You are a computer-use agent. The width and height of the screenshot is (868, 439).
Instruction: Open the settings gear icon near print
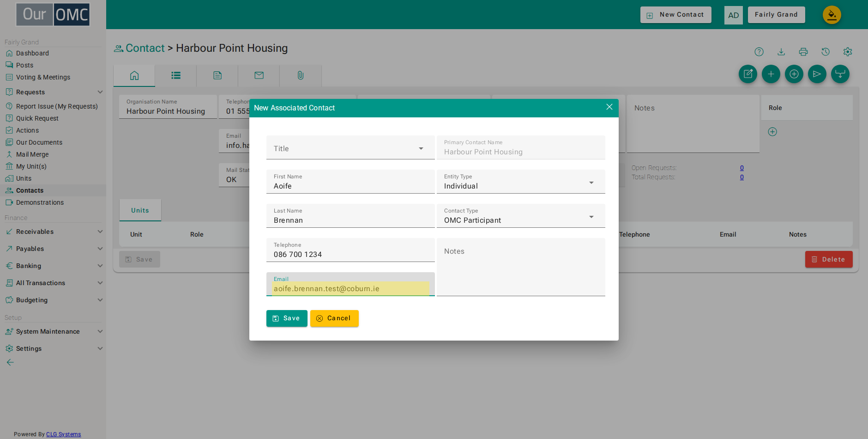pos(848,52)
